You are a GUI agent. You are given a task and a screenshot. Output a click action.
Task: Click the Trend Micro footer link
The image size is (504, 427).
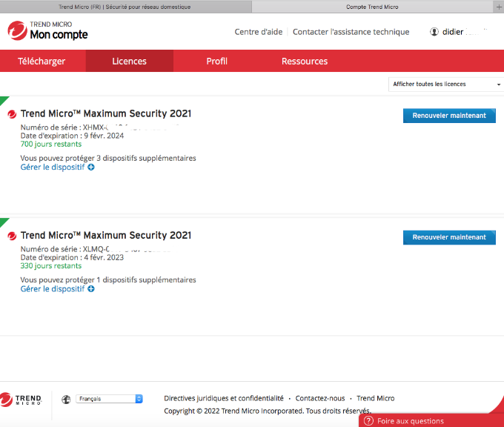(x=376, y=398)
